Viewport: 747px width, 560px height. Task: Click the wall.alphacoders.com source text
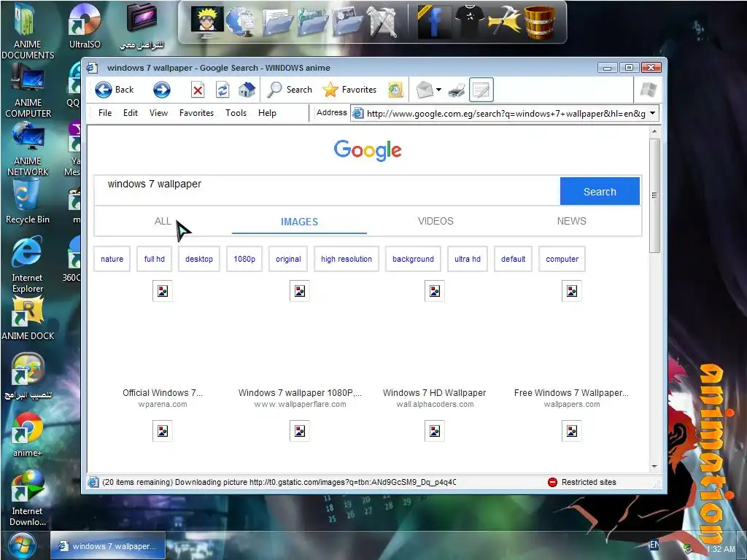[x=435, y=404]
